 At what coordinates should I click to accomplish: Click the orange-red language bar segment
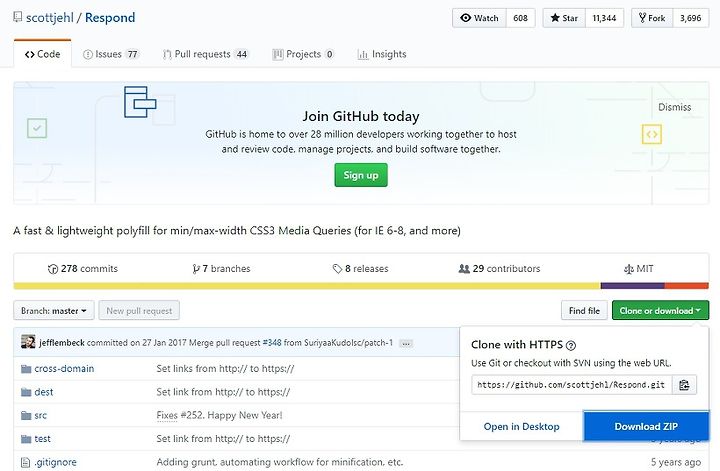tap(686, 286)
